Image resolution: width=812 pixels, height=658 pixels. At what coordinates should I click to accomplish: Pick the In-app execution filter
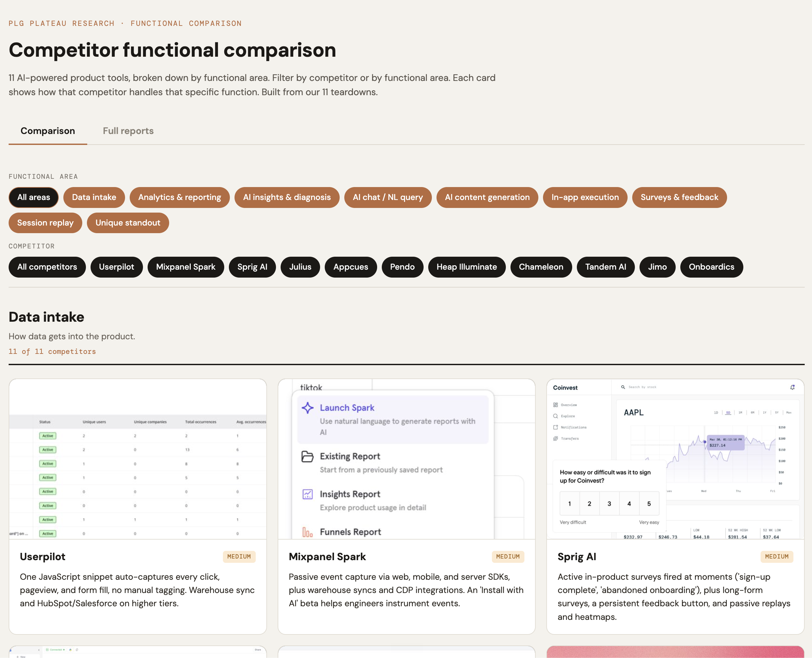pos(585,197)
